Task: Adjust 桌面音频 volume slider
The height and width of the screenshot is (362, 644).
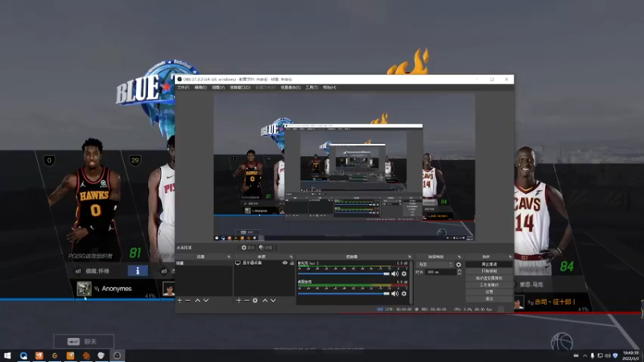Action: pos(344,294)
